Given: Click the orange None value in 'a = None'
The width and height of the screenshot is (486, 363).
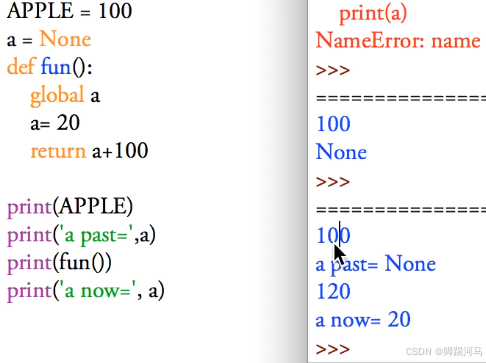Looking at the screenshot, I should click(x=65, y=39).
